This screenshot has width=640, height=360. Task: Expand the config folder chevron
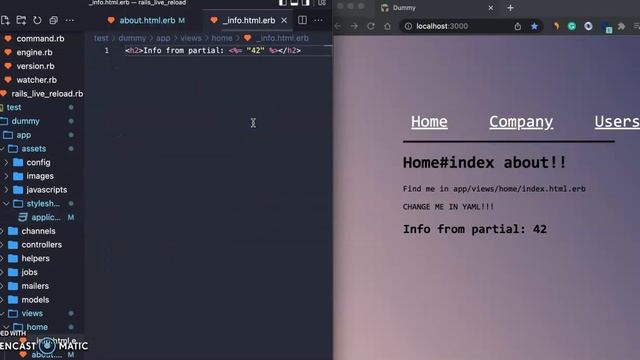(6, 162)
